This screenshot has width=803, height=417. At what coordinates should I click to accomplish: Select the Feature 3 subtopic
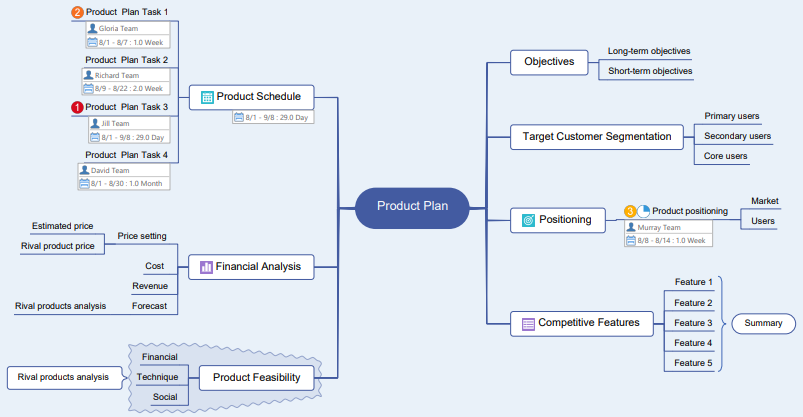(692, 323)
